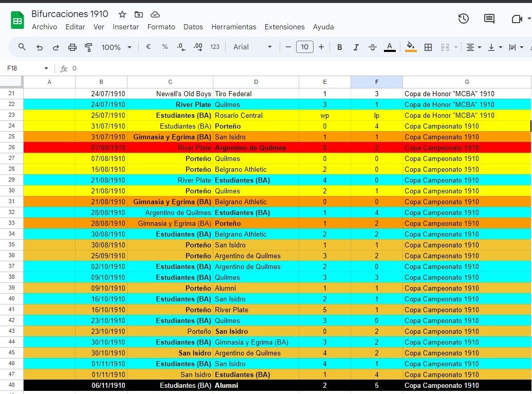Open the 100% zoom dropdown
Viewport: 532px width, 394px height.
(x=116, y=47)
